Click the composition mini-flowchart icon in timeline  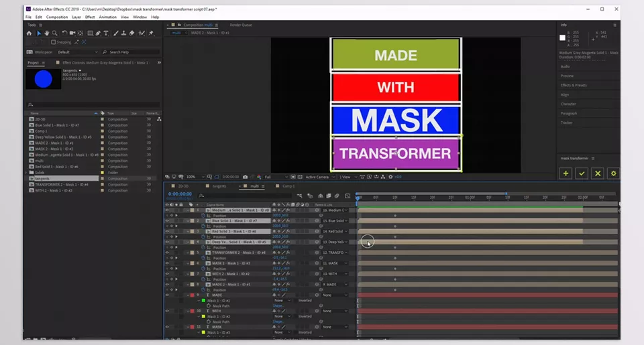click(299, 196)
